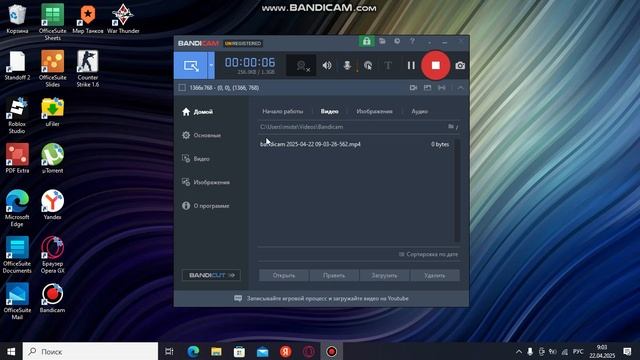
Task: Select the War Thunder desktop shortcut
Action: 123,19
